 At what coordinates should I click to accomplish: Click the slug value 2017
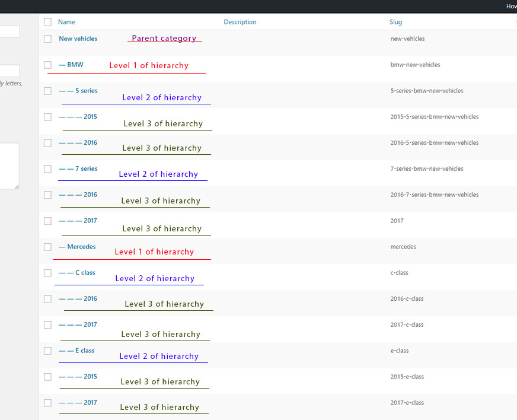click(397, 221)
